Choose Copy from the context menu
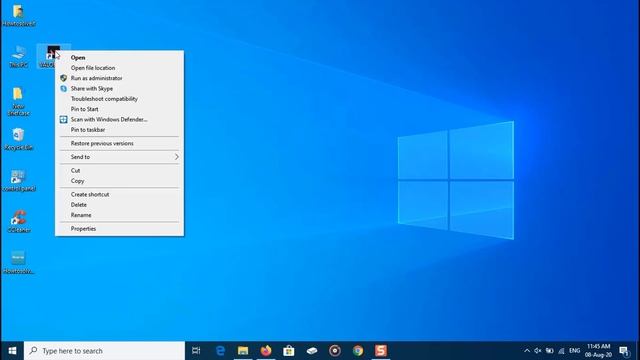Viewport: 640px width, 360px height. click(119, 181)
